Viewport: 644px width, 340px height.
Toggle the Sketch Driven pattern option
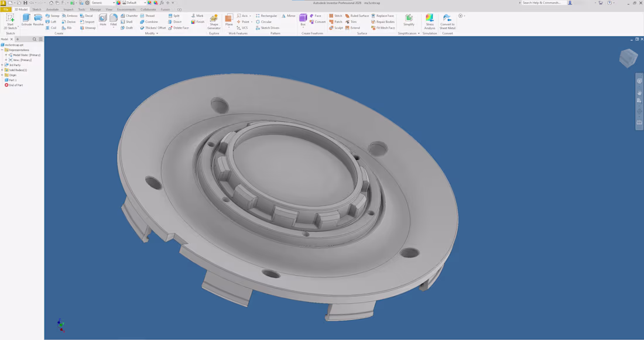[x=269, y=28]
